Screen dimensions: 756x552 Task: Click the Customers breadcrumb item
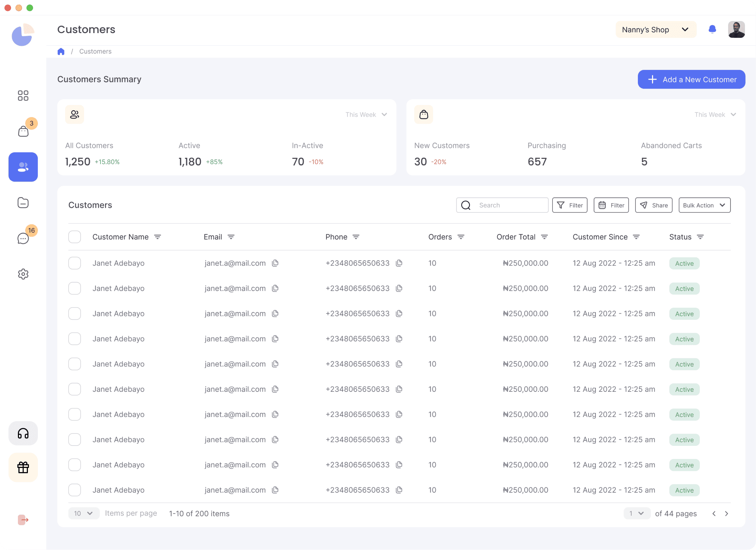[x=95, y=51]
